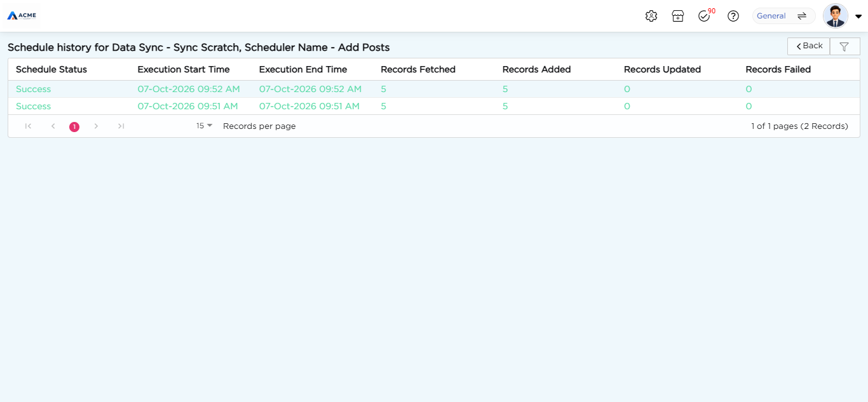Open the help question mark icon

click(x=733, y=16)
